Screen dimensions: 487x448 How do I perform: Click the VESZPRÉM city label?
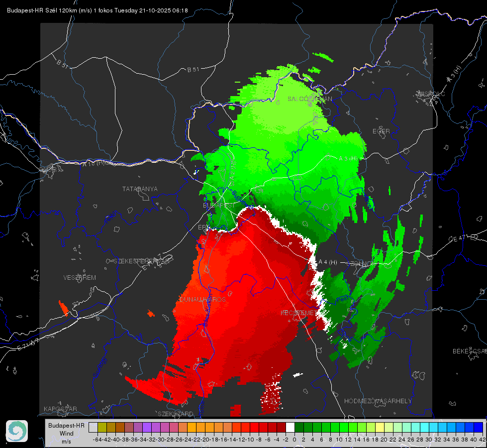(80, 278)
